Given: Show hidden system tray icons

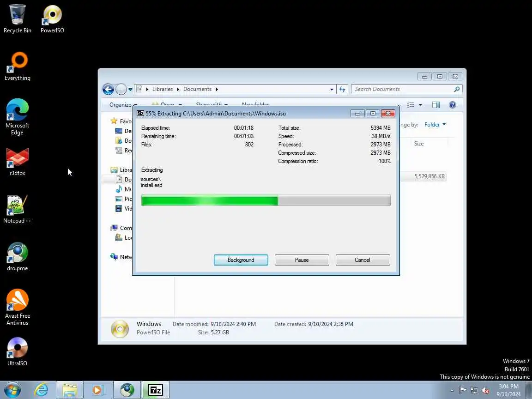Looking at the screenshot, I should coord(452,391).
